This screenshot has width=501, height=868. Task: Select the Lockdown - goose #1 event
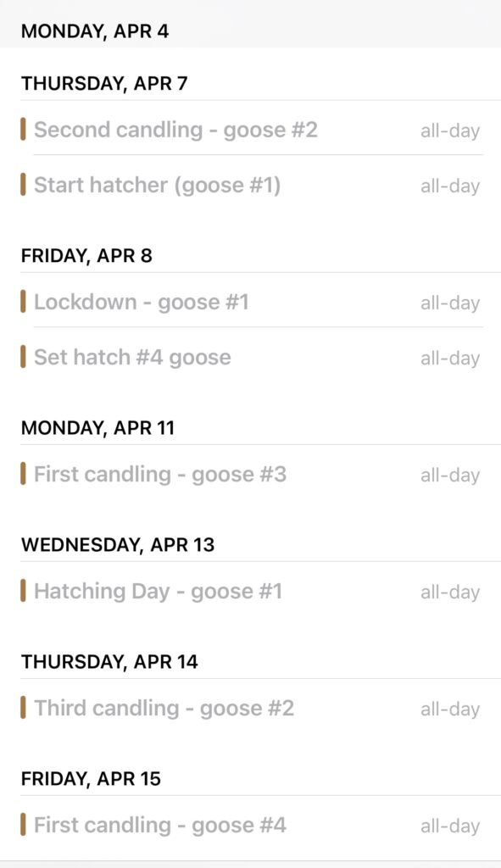[x=250, y=303]
